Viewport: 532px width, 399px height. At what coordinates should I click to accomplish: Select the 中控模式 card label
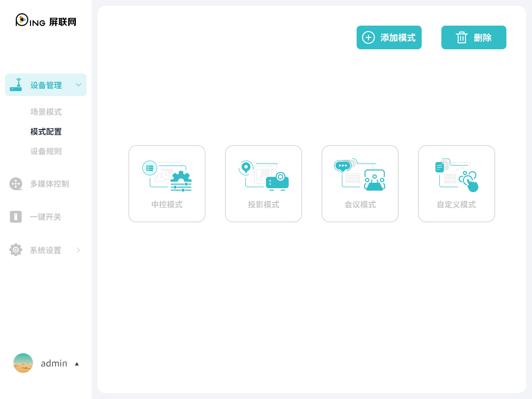[167, 204]
